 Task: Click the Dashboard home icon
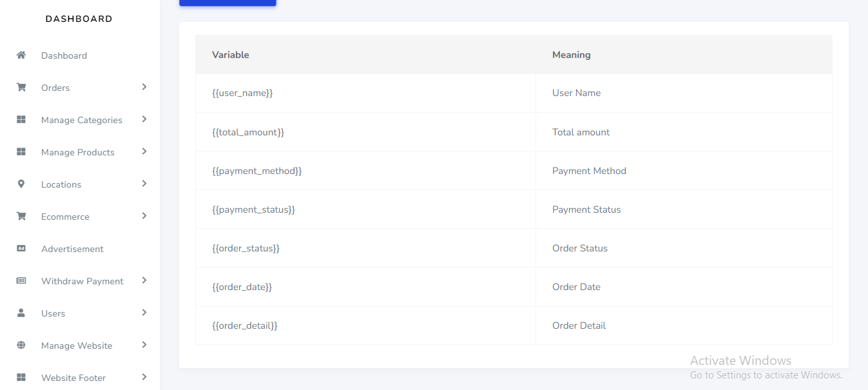click(x=21, y=55)
